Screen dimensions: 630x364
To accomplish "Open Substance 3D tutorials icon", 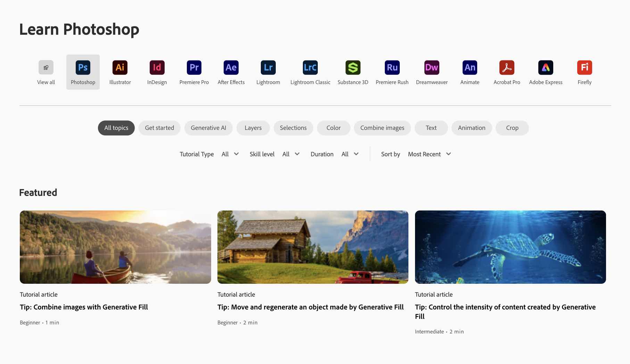I will coord(353,67).
